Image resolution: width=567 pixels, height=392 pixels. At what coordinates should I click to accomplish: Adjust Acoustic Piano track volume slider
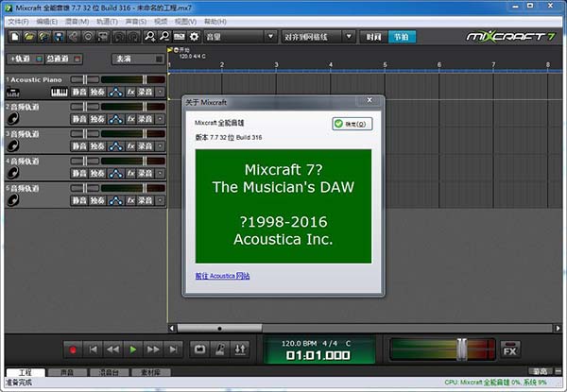pyautogui.click(x=145, y=79)
